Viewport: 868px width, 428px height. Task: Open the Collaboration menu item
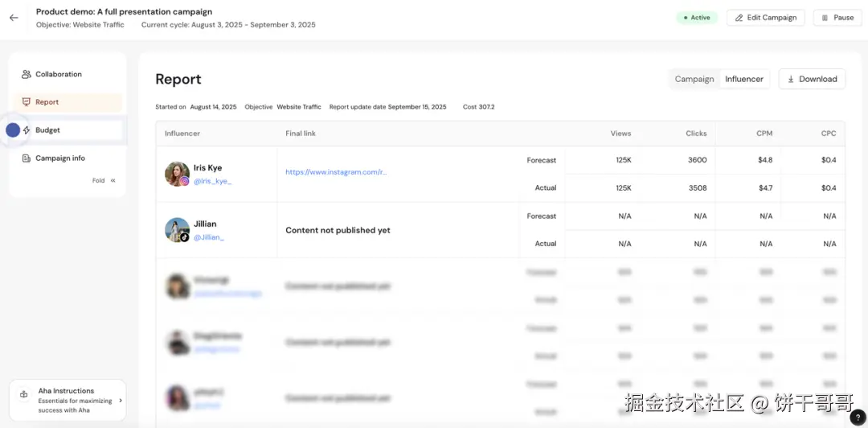pyautogui.click(x=59, y=74)
